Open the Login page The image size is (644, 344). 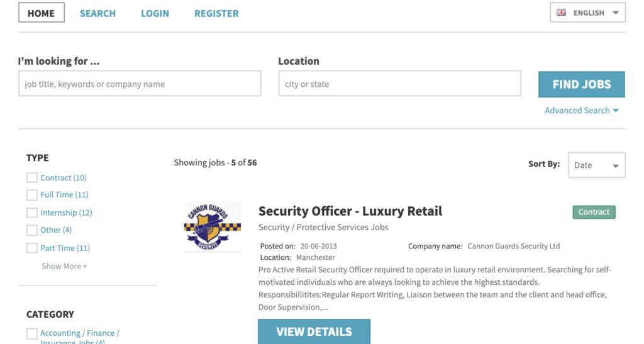click(155, 13)
